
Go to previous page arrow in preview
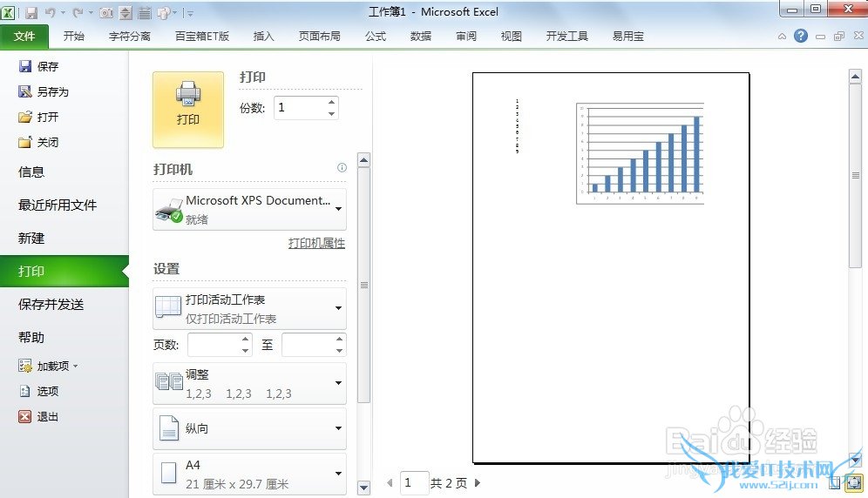[x=390, y=483]
